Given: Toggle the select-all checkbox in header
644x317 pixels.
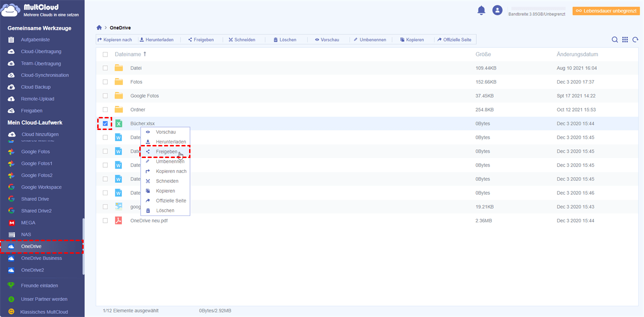Looking at the screenshot, I should click(x=105, y=55).
